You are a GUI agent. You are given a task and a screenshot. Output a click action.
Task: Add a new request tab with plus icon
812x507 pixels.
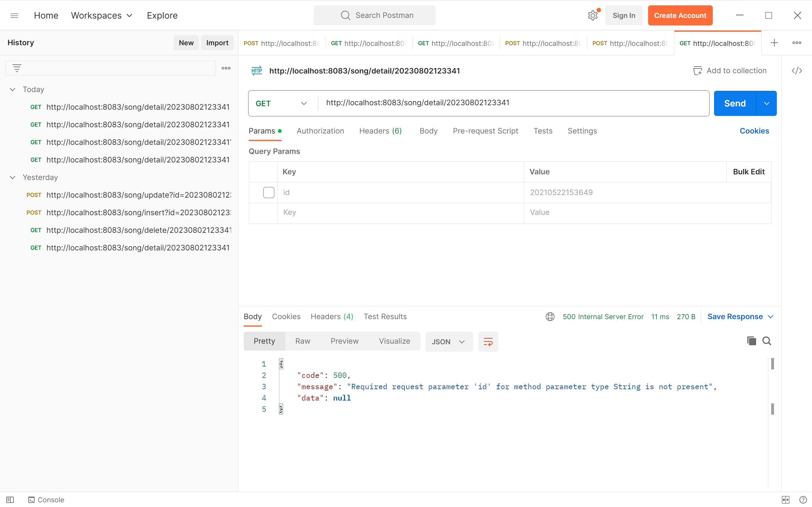[x=774, y=43]
